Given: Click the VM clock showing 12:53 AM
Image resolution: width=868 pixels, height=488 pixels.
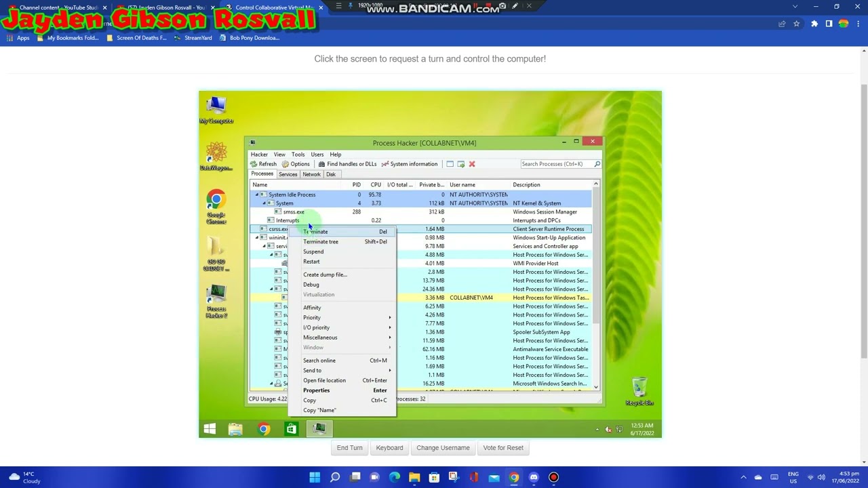Looking at the screenshot, I should 641,430.
